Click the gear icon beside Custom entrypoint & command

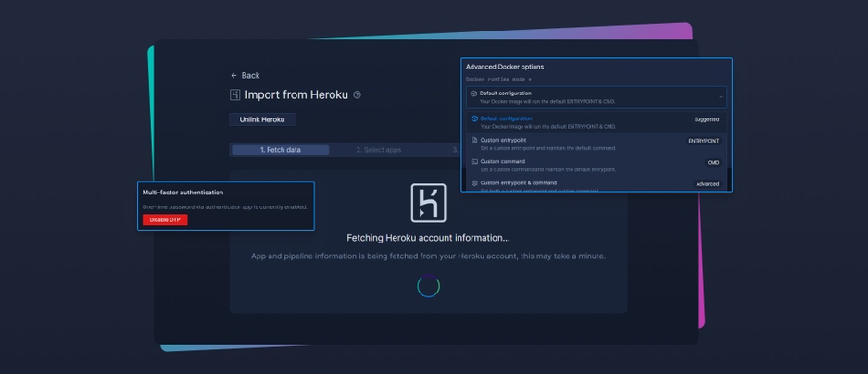click(474, 183)
